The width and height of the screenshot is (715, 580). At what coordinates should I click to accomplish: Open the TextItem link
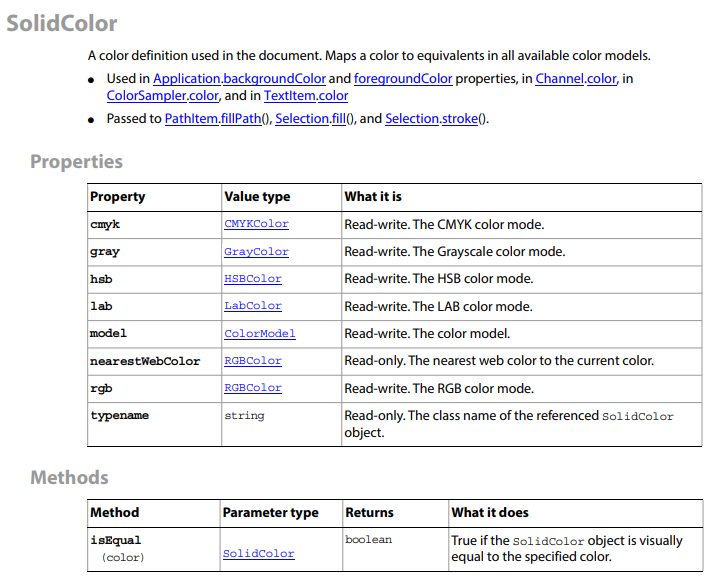pyautogui.click(x=290, y=96)
